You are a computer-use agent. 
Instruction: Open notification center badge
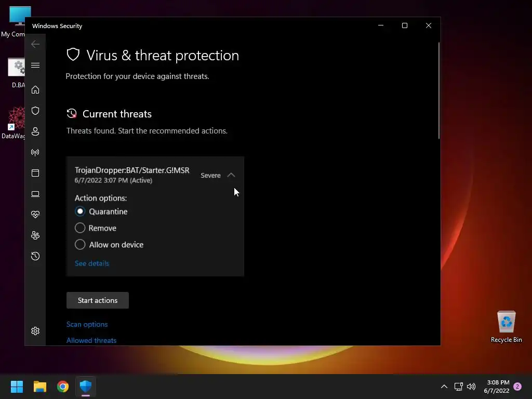coord(517,387)
